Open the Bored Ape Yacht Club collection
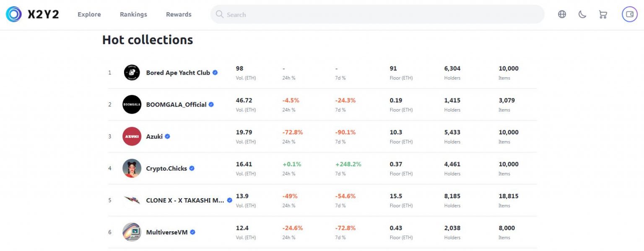The width and height of the screenshot is (644, 251). 177,72
